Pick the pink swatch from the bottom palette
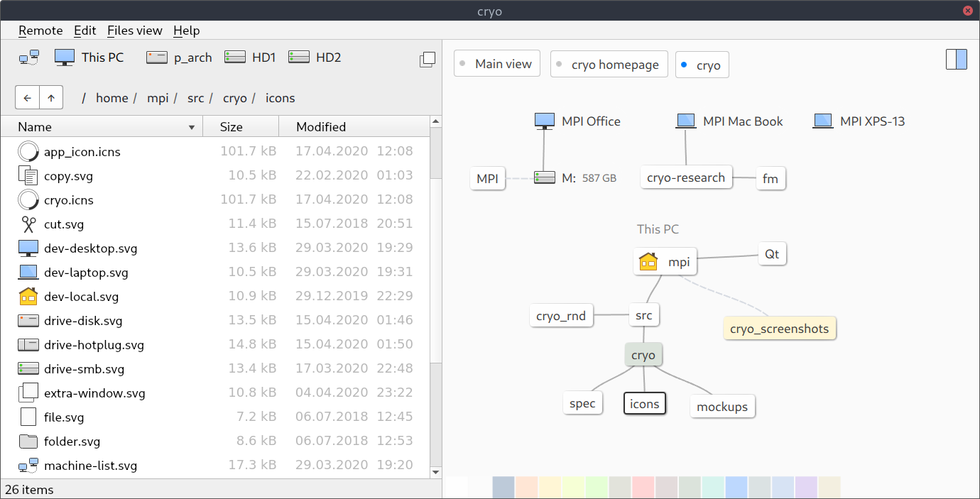The image size is (980, 499). [643, 487]
